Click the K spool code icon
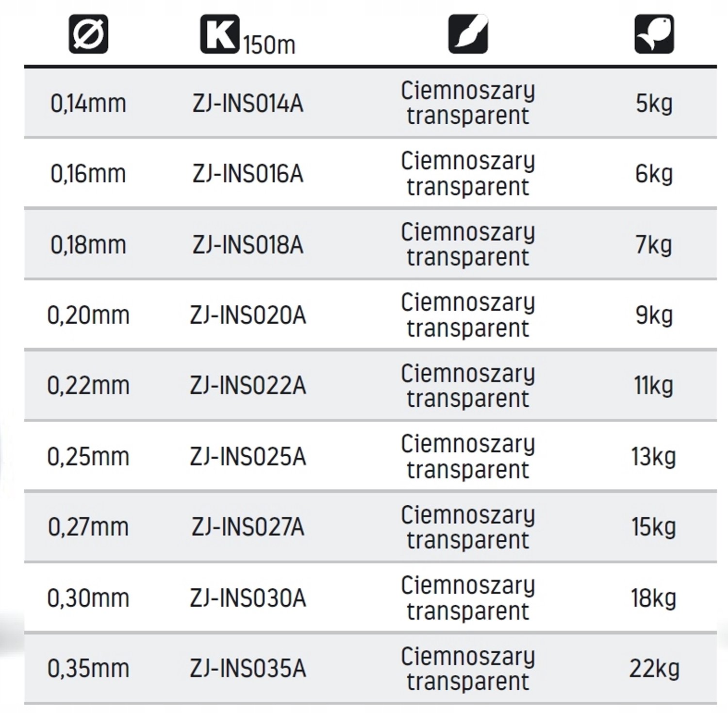This screenshot has height=713, width=728. click(220, 33)
